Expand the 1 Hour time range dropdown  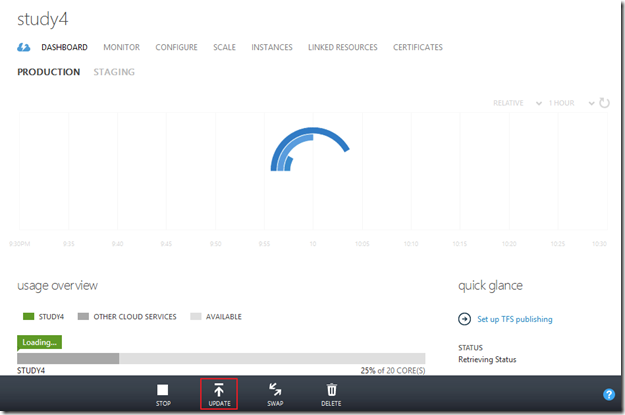[x=571, y=103]
